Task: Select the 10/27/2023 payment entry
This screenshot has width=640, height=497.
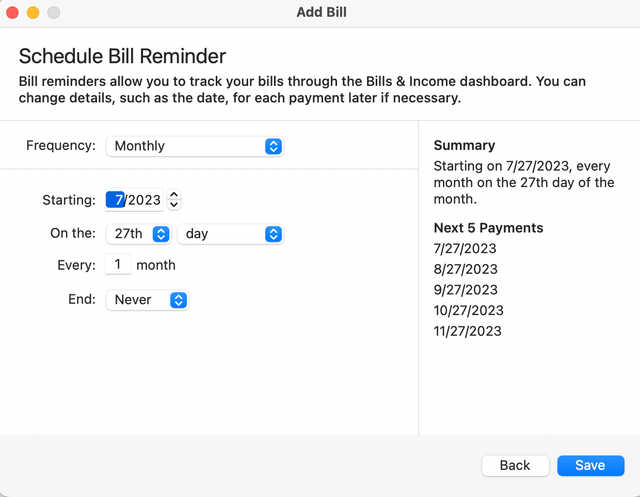Action: tap(468, 310)
